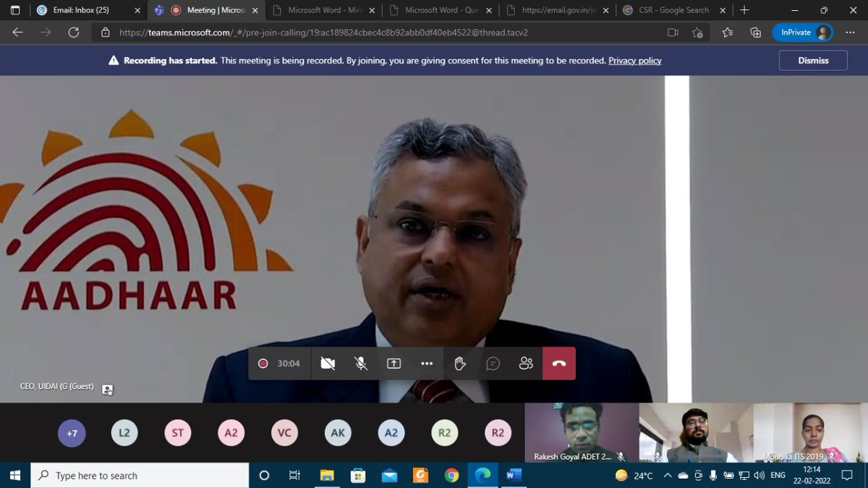
Task: Open the volume control in tray
Action: (x=758, y=476)
